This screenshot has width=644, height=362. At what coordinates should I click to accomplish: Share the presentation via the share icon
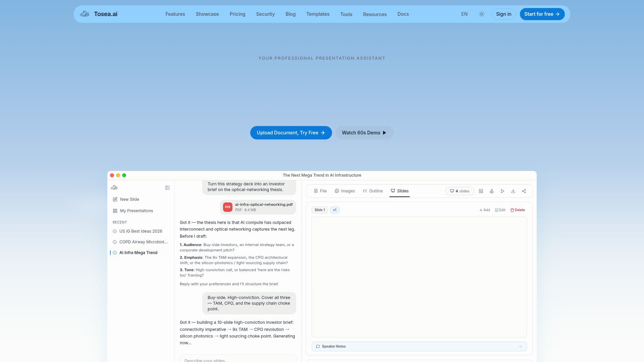pyautogui.click(x=524, y=191)
